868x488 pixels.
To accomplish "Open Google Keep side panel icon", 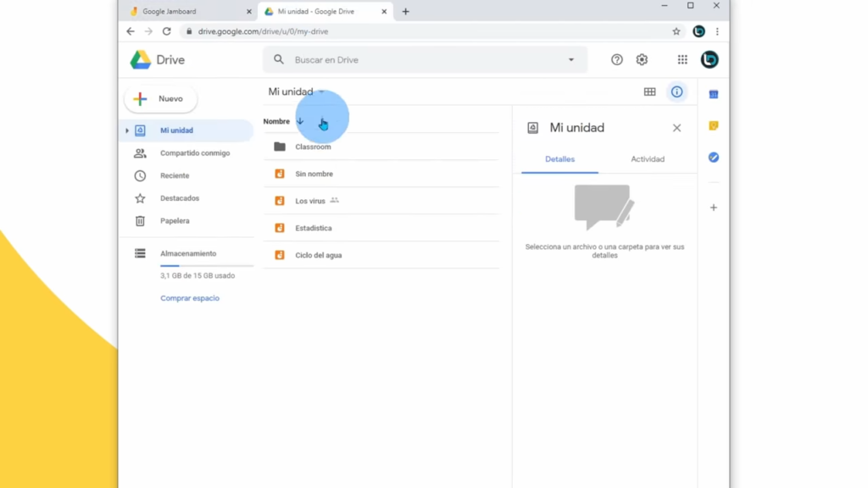I will [x=714, y=126].
